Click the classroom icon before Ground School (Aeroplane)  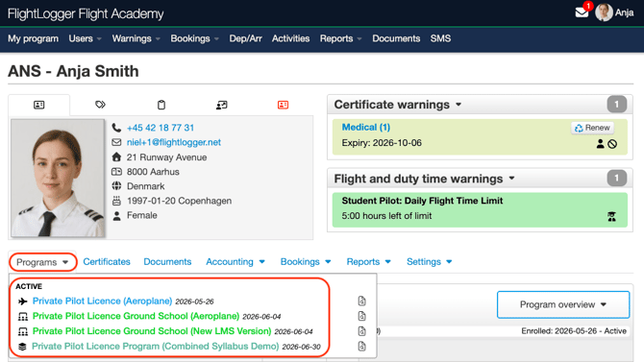[x=23, y=317]
